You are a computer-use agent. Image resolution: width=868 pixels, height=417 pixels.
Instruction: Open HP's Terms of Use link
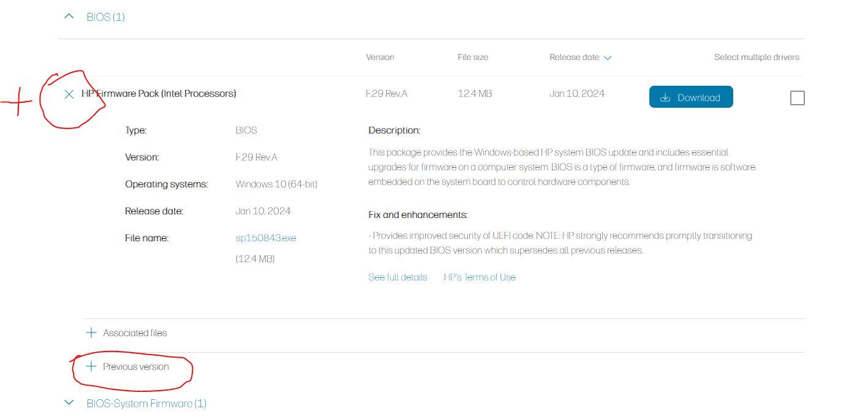click(x=480, y=277)
